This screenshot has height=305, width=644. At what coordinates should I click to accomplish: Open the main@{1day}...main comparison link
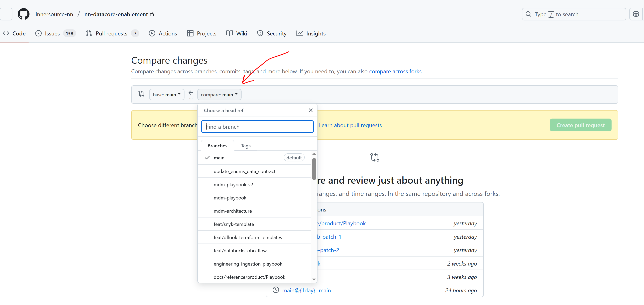pyautogui.click(x=306, y=290)
